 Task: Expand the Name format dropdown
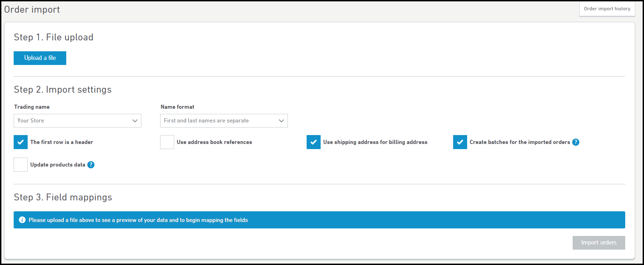pyautogui.click(x=224, y=121)
